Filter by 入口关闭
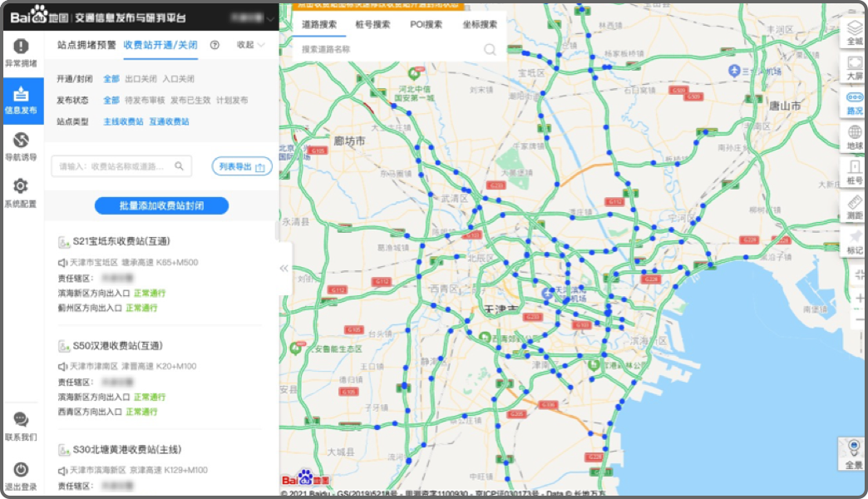 178,79
